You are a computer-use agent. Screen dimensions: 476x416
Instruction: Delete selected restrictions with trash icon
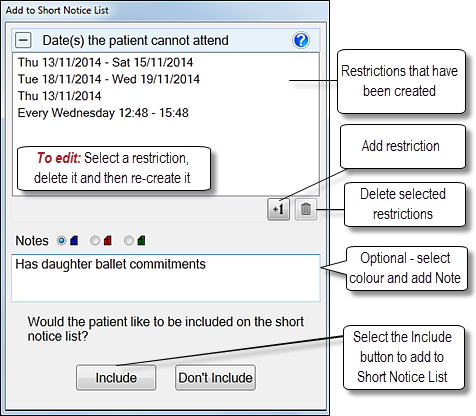[306, 209]
